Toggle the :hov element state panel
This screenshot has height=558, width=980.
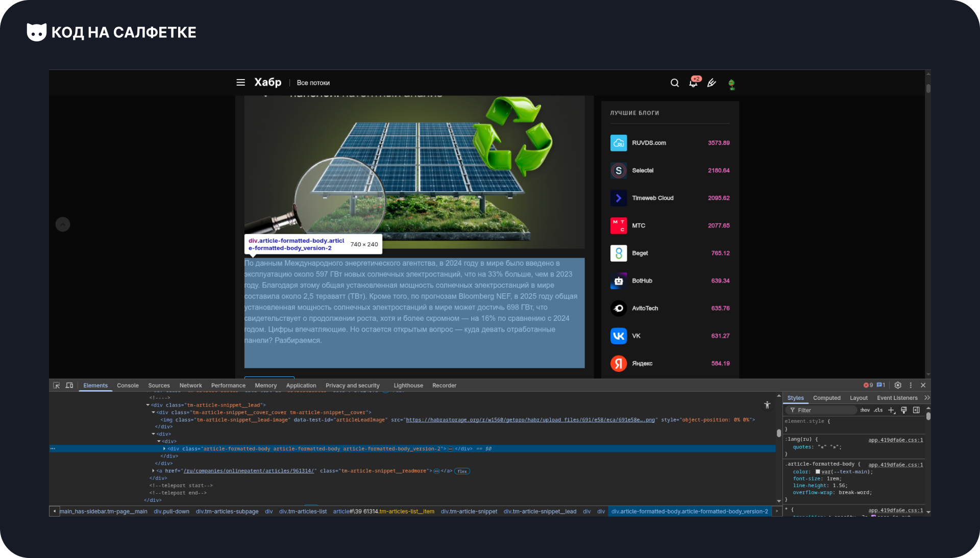coord(865,410)
